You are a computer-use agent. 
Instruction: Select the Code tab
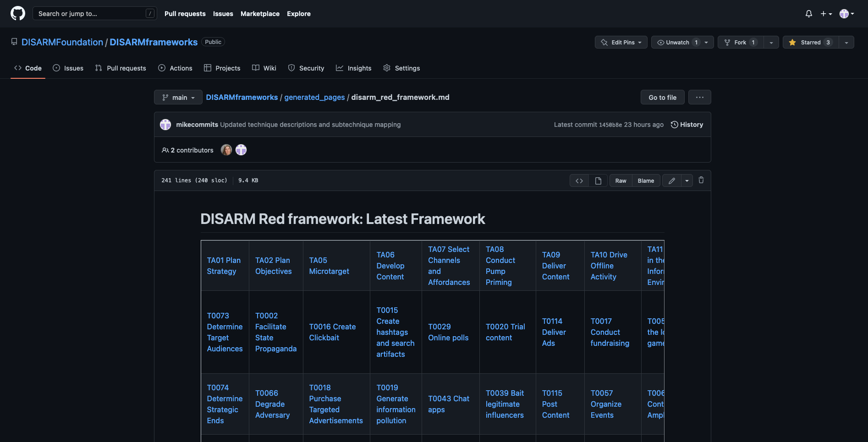click(28, 68)
